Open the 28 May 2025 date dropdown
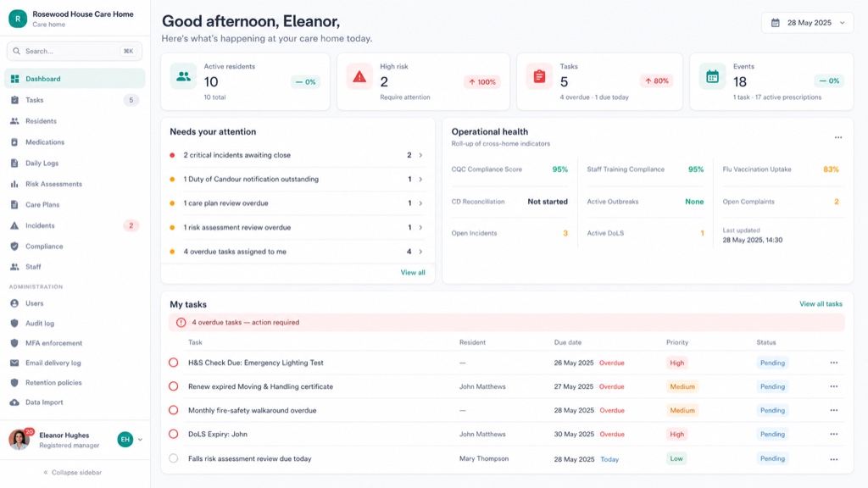This screenshot has width=868, height=488. pos(807,23)
